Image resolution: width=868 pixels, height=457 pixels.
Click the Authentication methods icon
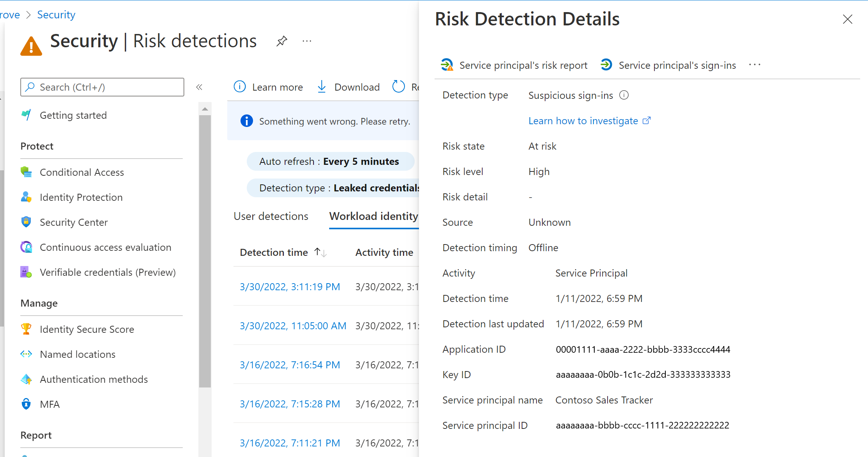coord(27,379)
